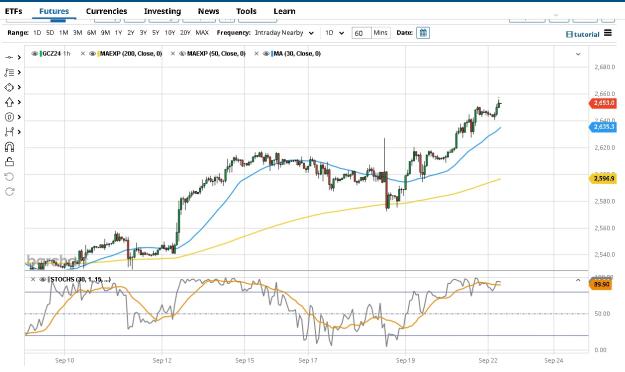Click the GCZ24 1h symbol label
This screenshot has width=625, height=372.
[x=56, y=53]
